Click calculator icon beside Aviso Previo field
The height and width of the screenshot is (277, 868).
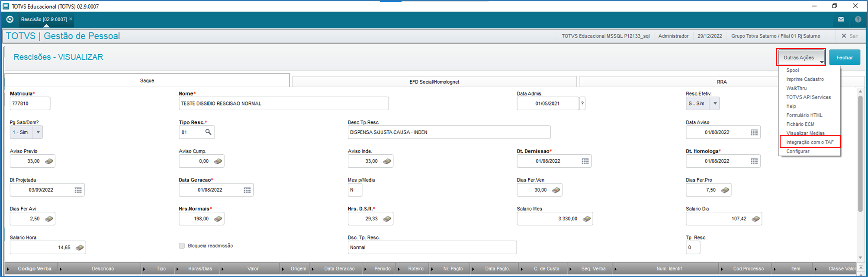pyautogui.click(x=49, y=161)
